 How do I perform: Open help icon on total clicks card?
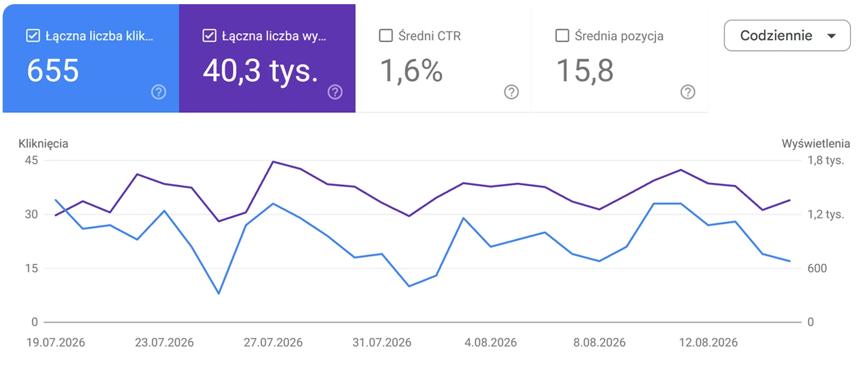(x=159, y=92)
